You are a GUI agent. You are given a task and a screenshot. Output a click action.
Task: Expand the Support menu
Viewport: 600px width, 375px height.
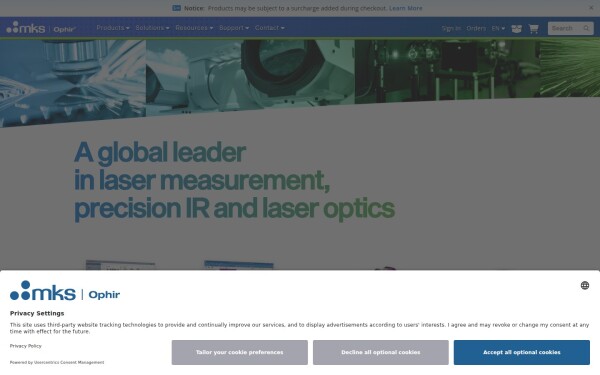tap(234, 28)
